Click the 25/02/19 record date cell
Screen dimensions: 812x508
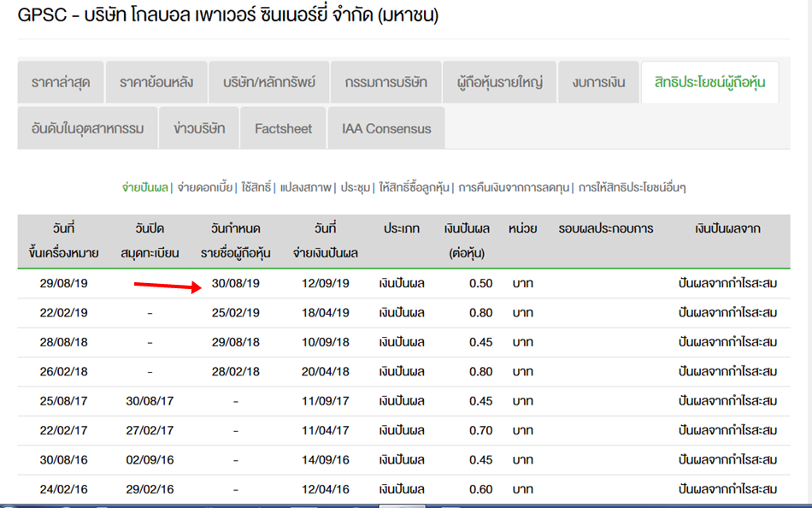(x=236, y=313)
